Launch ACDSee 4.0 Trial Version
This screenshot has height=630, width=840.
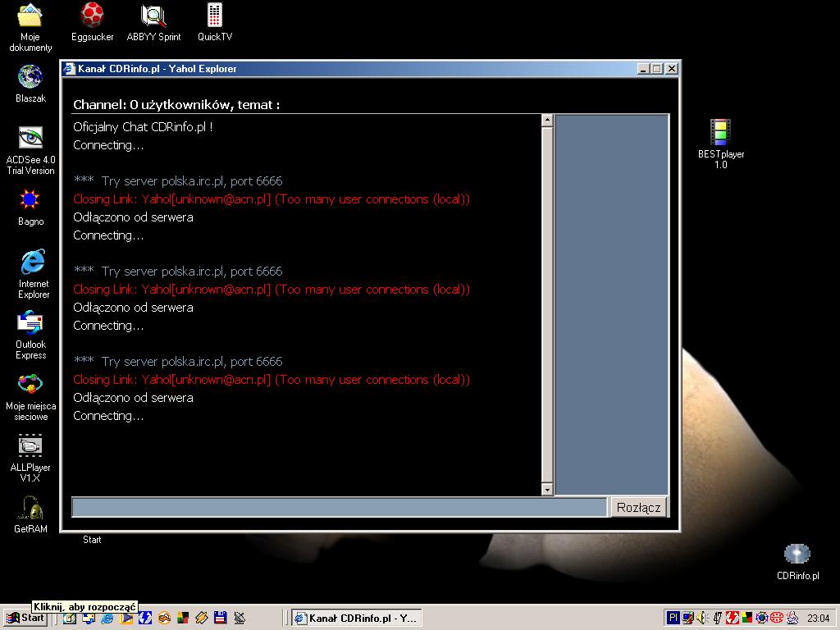tap(30, 151)
